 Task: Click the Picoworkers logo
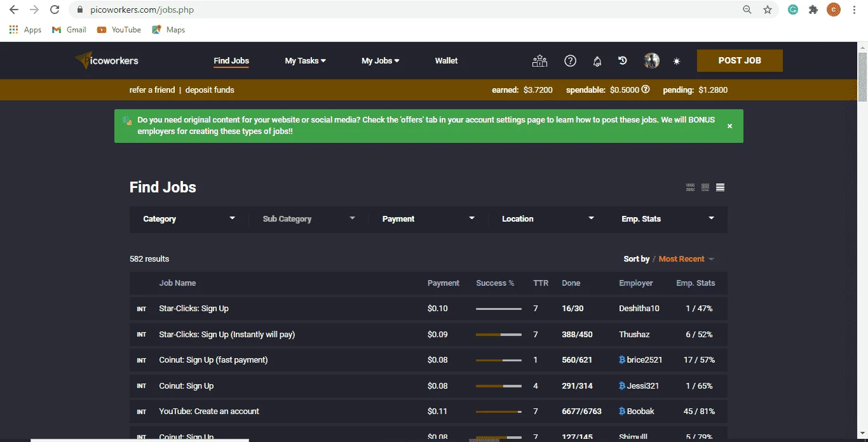(107, 60)
